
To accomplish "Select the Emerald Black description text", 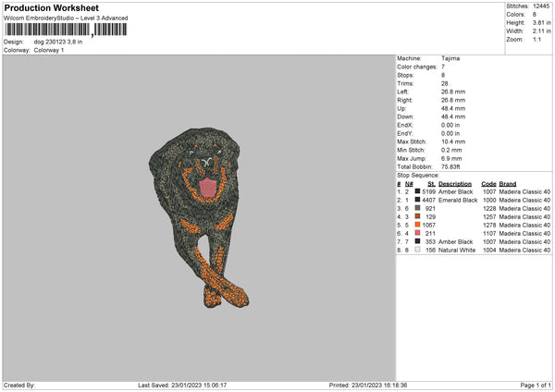I will [x=458, y=201].
